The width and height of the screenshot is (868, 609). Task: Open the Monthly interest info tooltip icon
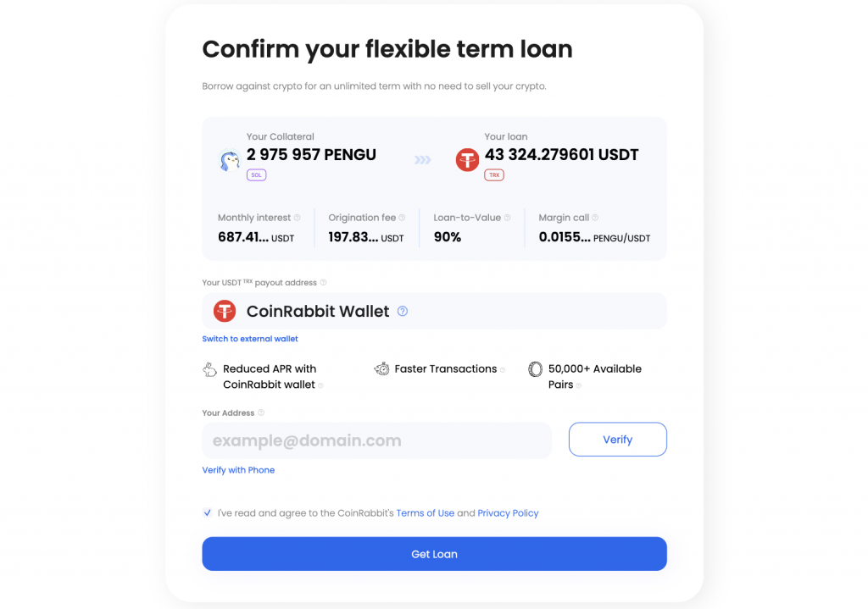[298, 218]
